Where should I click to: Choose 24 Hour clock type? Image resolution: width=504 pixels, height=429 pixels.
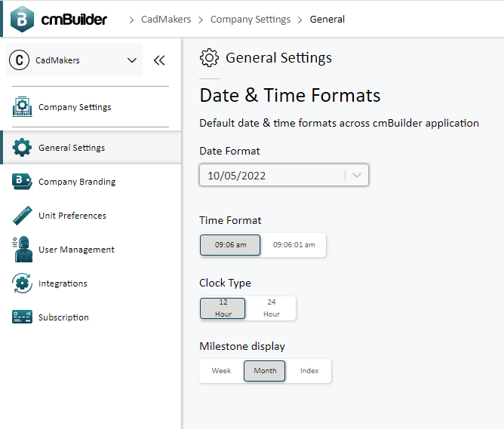coord(272,308)
